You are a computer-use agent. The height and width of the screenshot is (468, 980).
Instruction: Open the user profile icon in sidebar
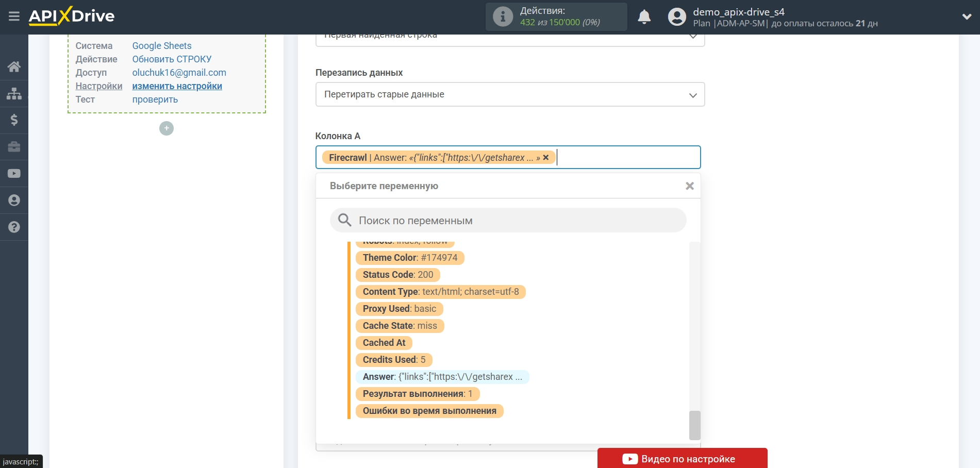[x=14, y=200]
